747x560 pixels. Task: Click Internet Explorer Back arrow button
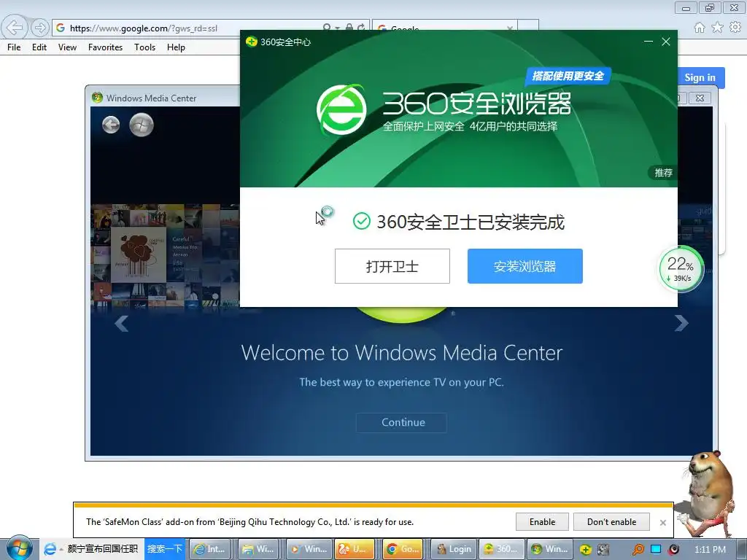click(x=15, y=28)
